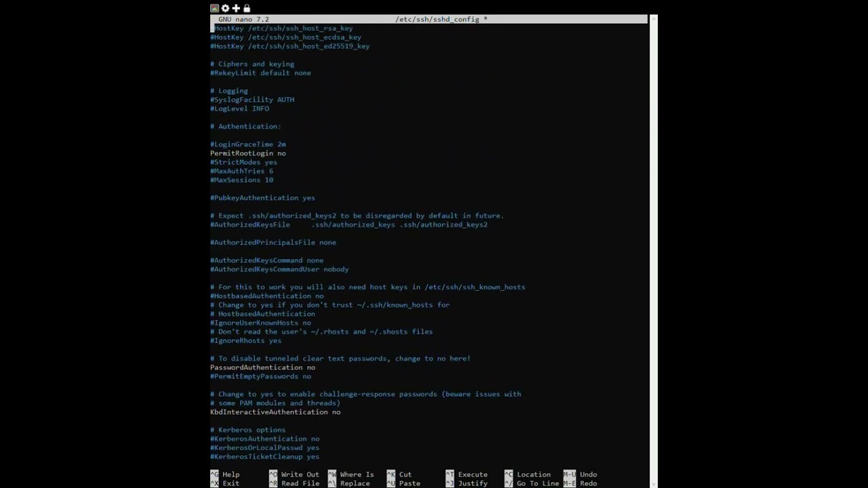Click the Expect .ssh/authorized_keys2 comment line
Screen dimensions: 868x488
(x=357, y=216)
